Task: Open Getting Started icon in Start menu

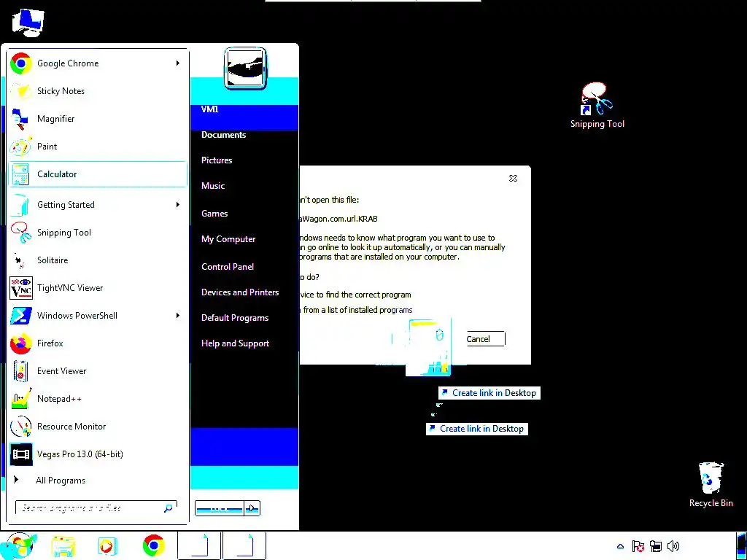Action: (x=21, y=205)
